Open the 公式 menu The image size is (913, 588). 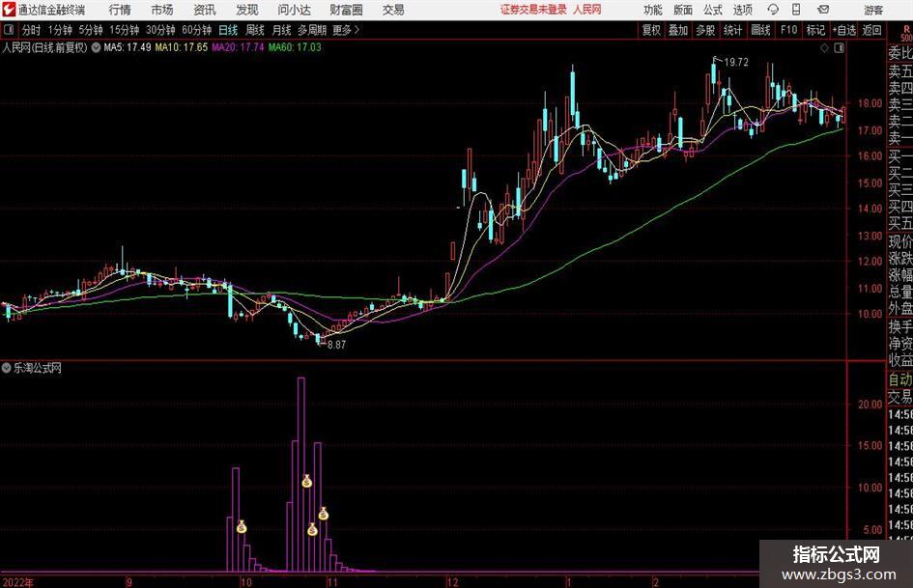(x=712, y=10)
